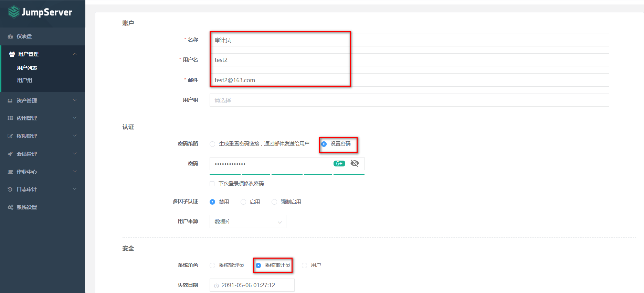Viewport: 644px width, 293px height.
Task: Expand 日志审计 menu chevron
Action: [x=75, y=189]
